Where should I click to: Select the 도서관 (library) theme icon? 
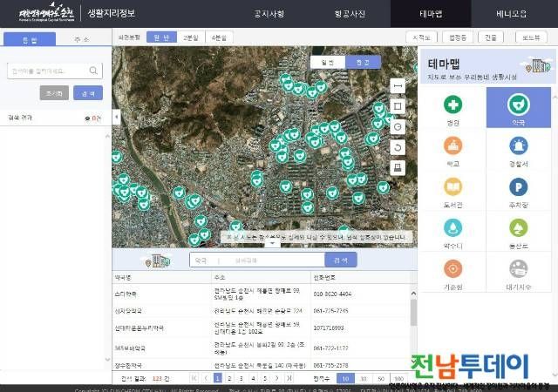coord(453,189)
